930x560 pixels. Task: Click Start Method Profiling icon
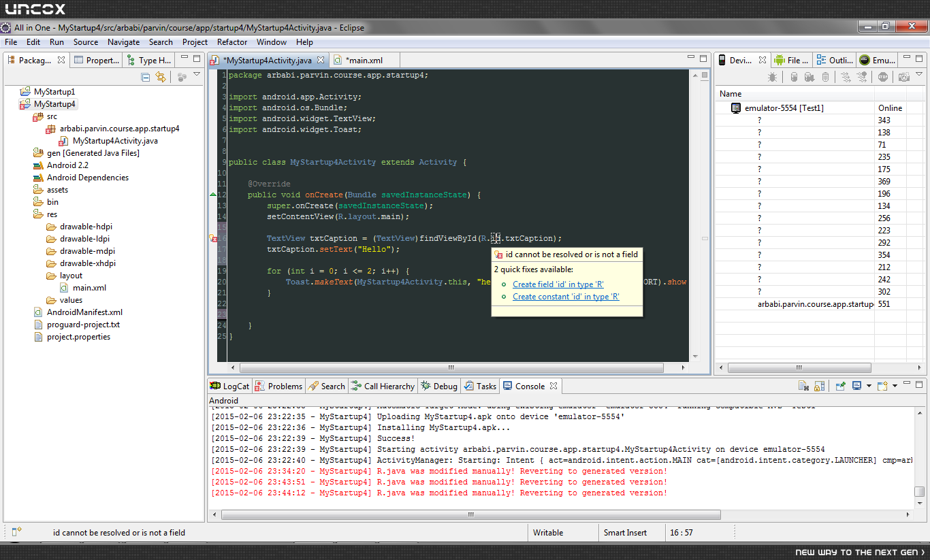(x=861, y=78)
